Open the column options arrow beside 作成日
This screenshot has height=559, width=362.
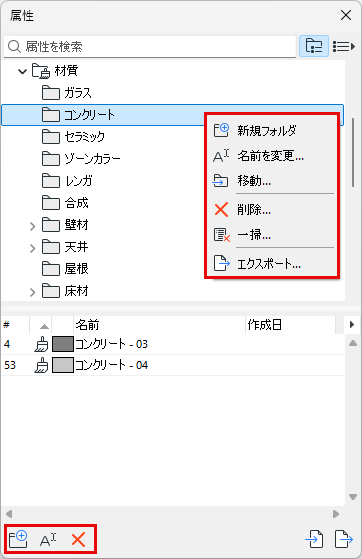pos(352,325)
